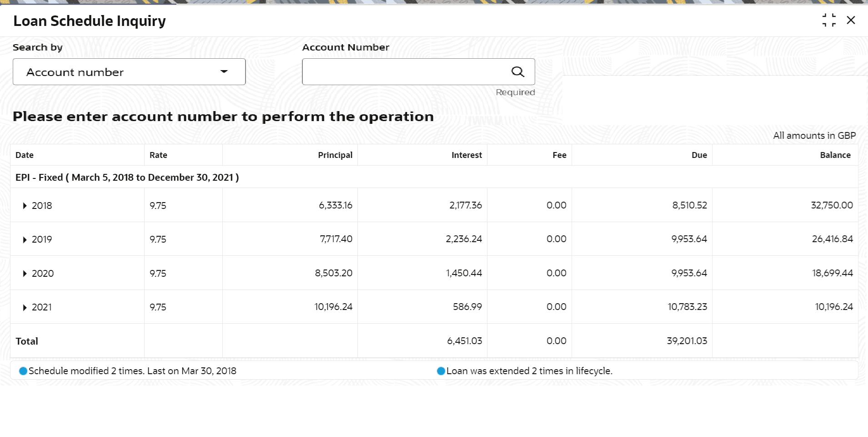Screen dimensions: 868x437
Task: Expand the 2020 schedule row
Action: (25, 274)
